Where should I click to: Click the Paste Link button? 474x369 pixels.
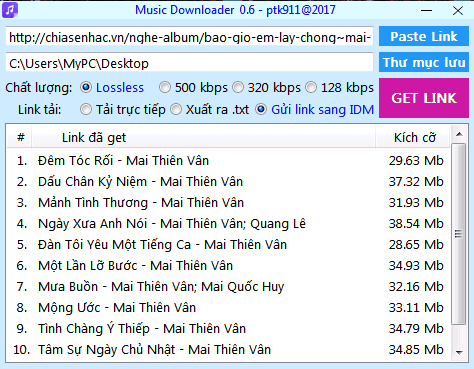point(424,36)
